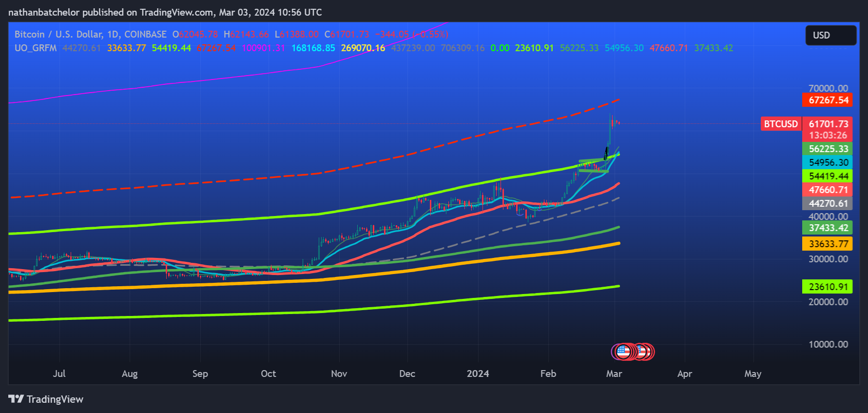Click the 23610.91 lime price label

(828, 287)
